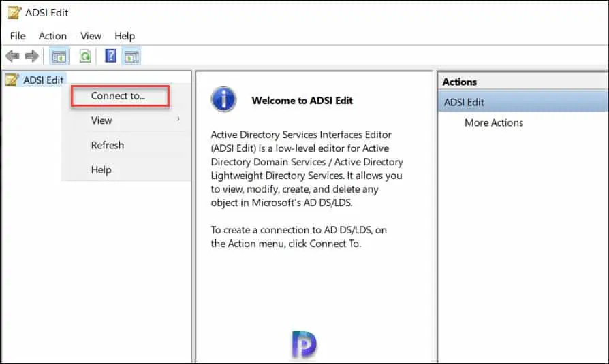Image resolution: width=609 pixels, height=364 pixels.
Task: Click the Forward arrow toolbar icon
Action: pos(32,56)
